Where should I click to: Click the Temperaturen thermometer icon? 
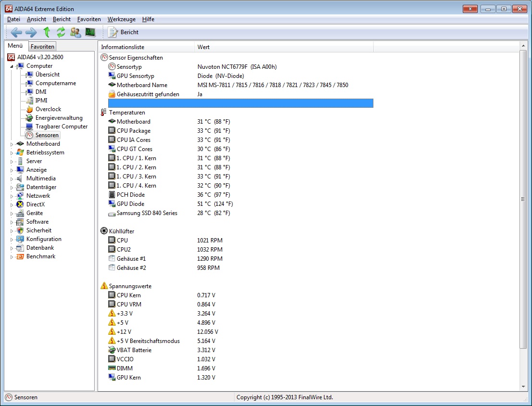(x=104, y=113)
